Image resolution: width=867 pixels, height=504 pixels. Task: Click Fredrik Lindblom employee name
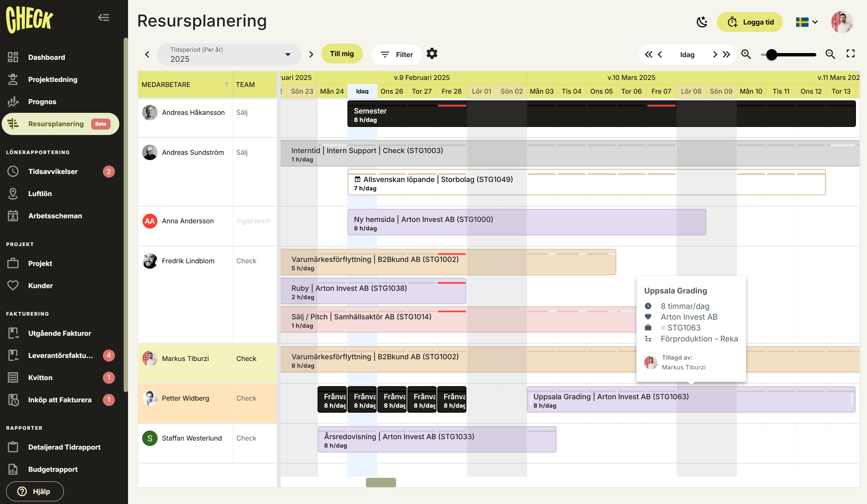(x=188, y=261)
